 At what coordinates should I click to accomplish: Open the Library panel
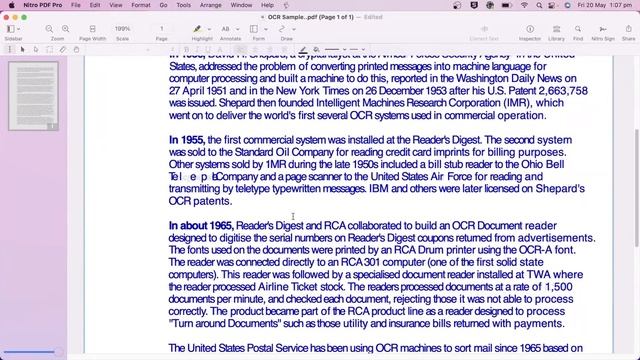click(x=556, y=29)
